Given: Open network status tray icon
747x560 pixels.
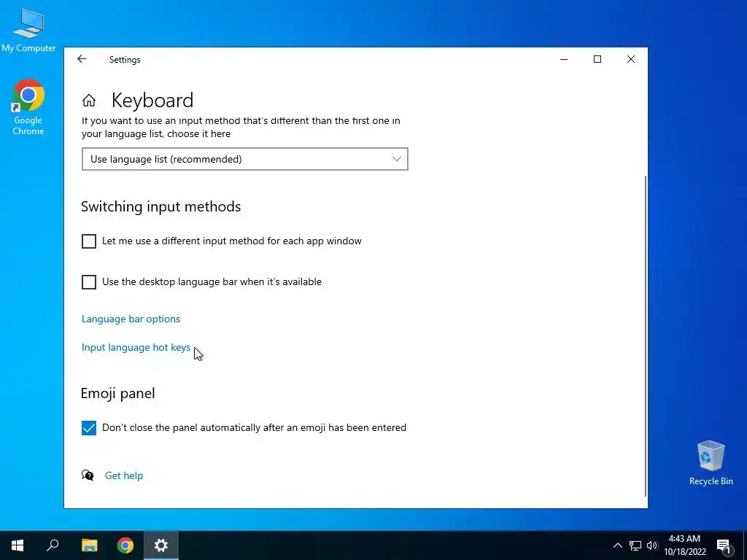Looking at the screenshot, I should coord(635,545).
